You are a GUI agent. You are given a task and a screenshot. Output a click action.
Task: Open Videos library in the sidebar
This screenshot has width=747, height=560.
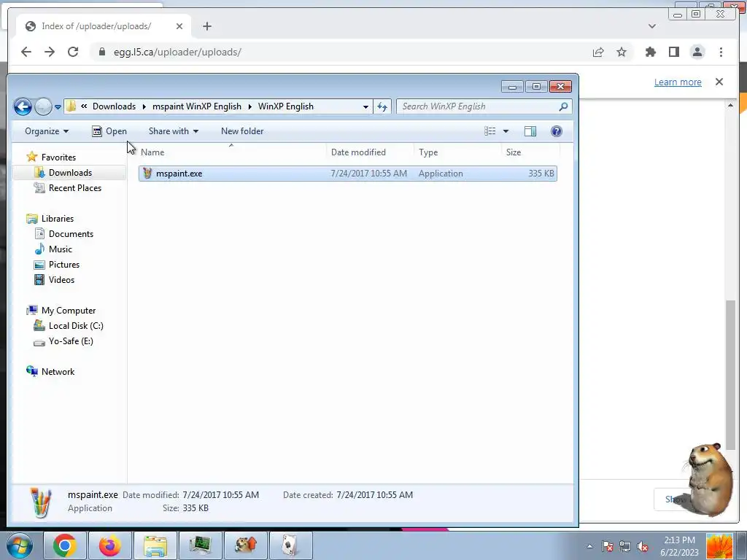[x=54, y=279]
